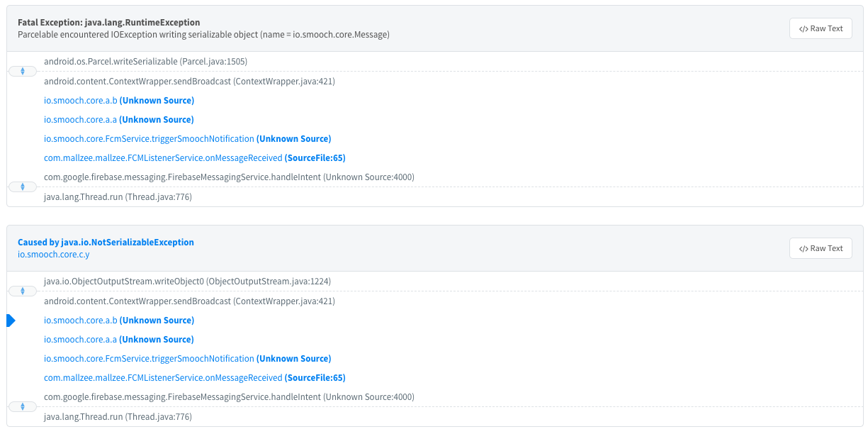
Task: Click the blue triangle marker beside io.smooch.core.a.b
Action: click(x=10, y=321)
